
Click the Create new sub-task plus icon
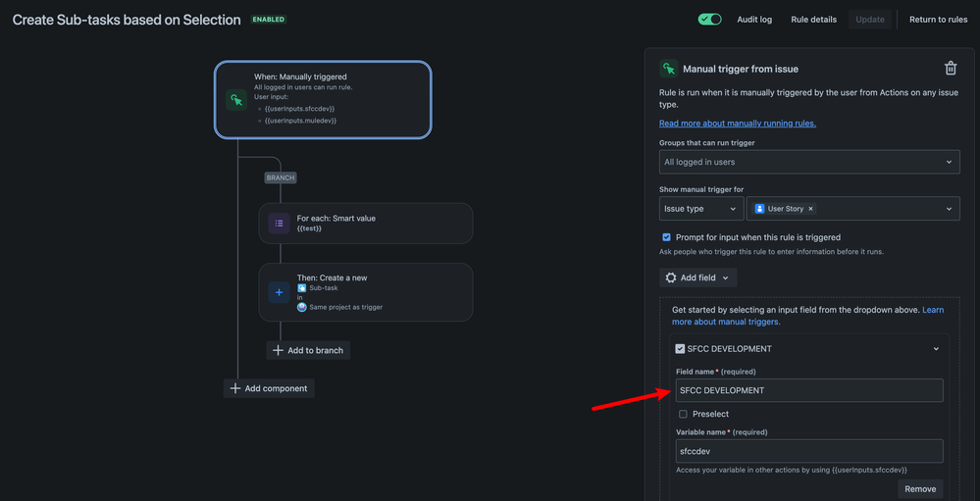pyautogui.click(x=279, y=292)
